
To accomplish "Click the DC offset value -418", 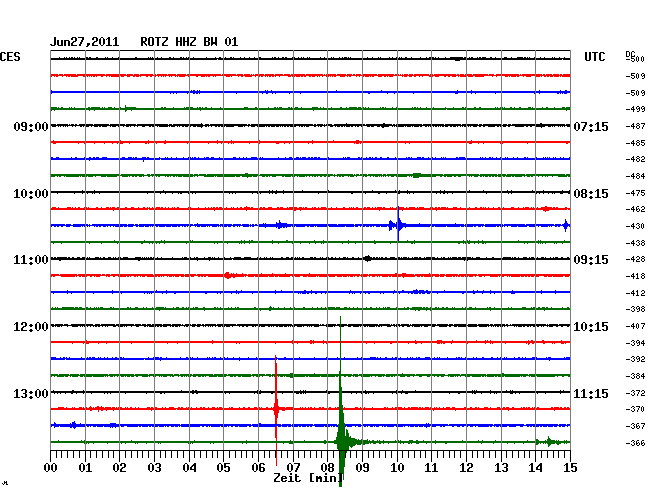I will coord(635,276).
